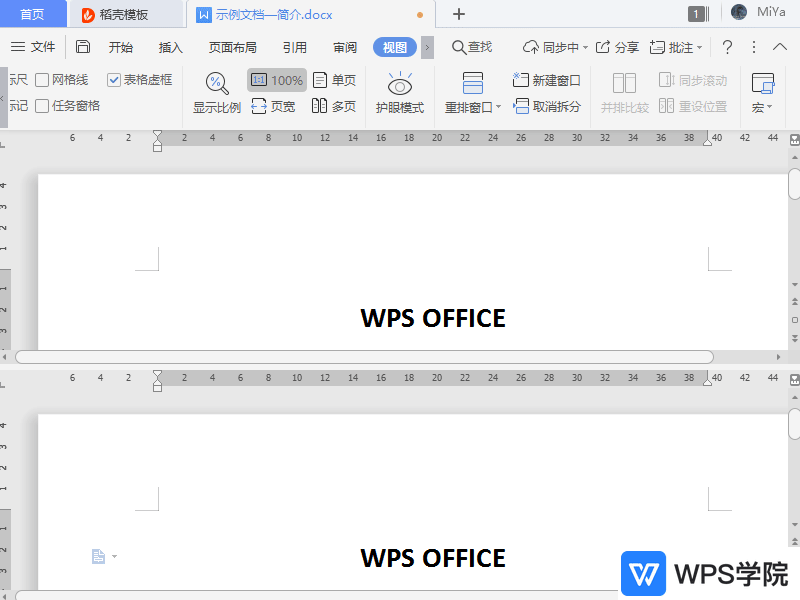Toggle the 网格线 gridlines checkbox

pyautogui.click(x=42, y=80)
